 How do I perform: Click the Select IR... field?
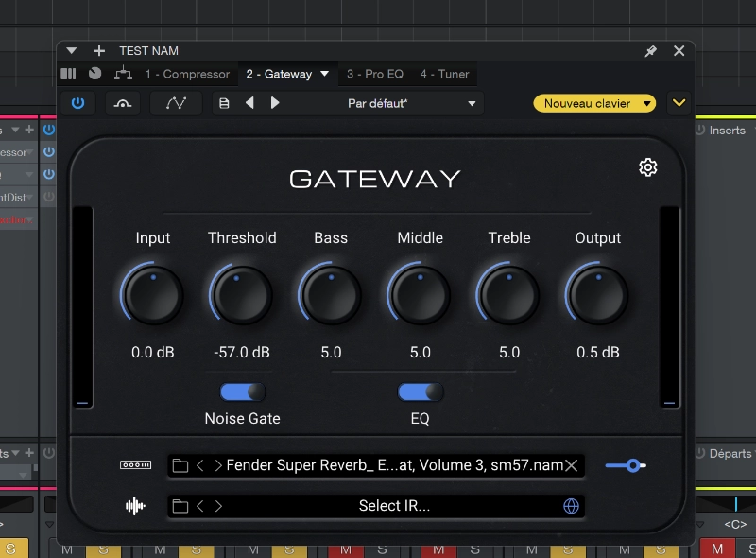point(394,506)
